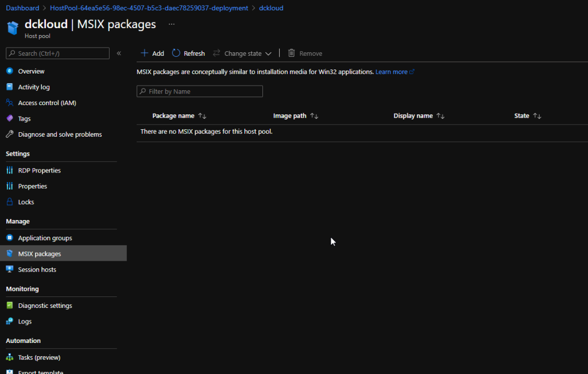588x374 pixels.
Task: Click the Application groups icon
Action: pyautogui.click(x=10, y=237)
